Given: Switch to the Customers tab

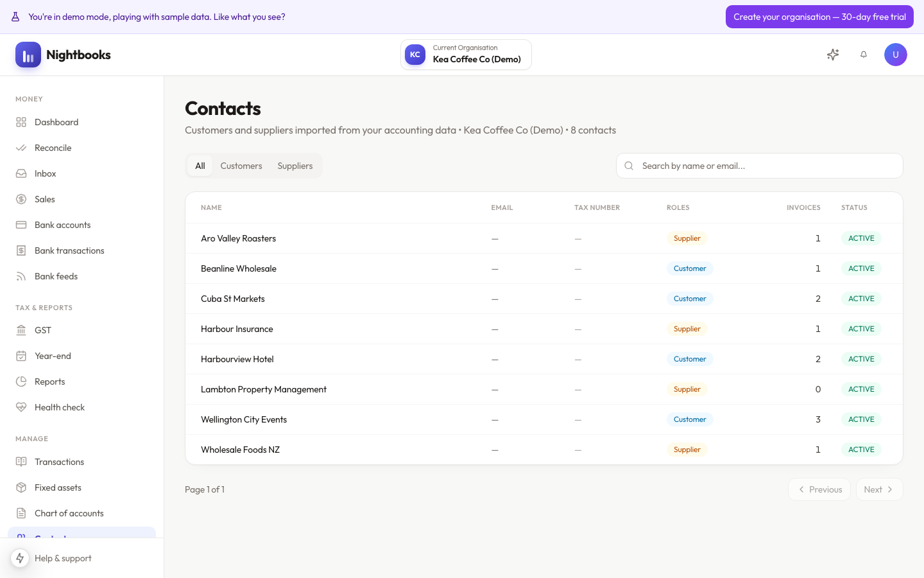Looking at the screenshot, I should tap(241, 166).
